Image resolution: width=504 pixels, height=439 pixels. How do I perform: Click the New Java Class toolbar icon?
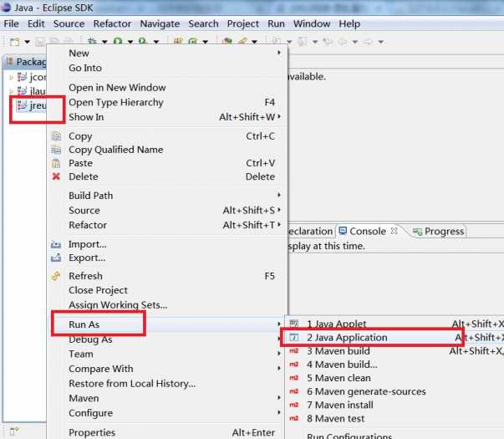tap(193, 42)
